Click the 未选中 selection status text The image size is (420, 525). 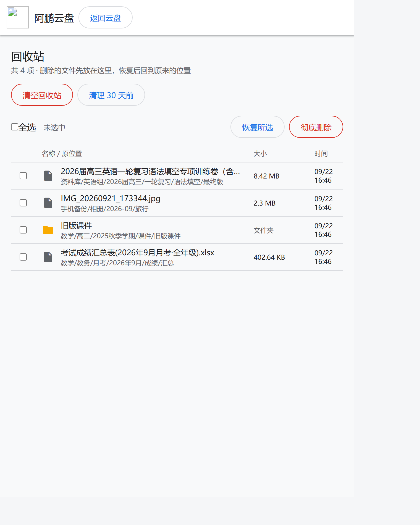54,127
